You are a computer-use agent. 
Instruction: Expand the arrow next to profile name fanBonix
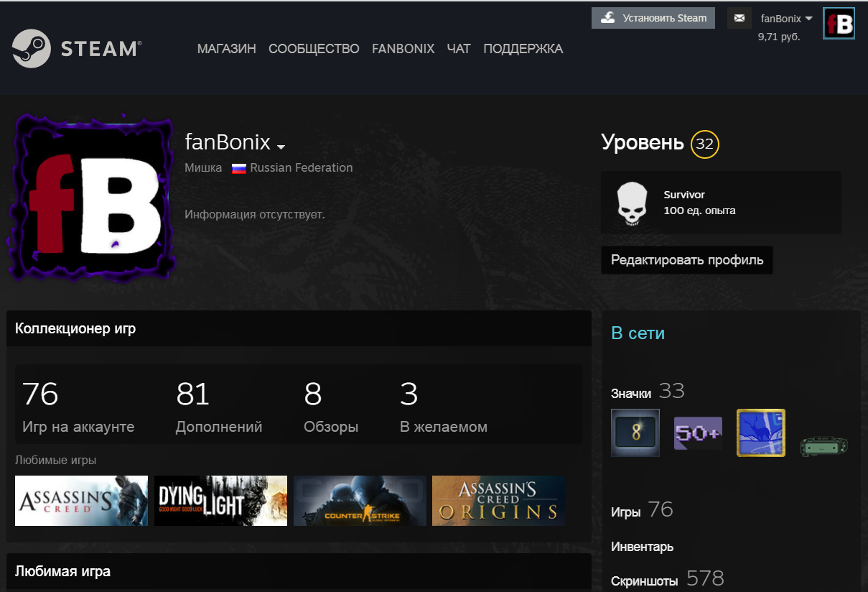[x=281, y=147]
